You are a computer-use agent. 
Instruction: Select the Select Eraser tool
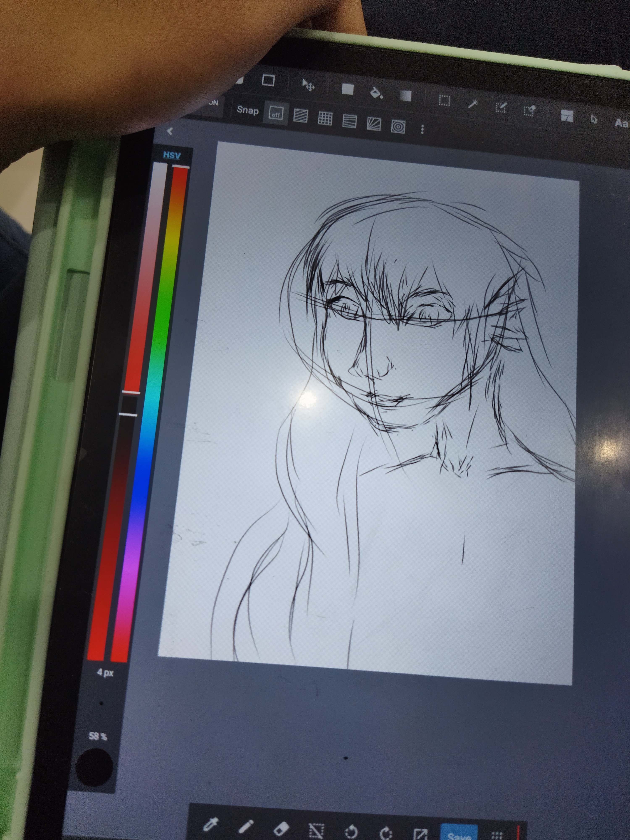pyautogui.click(x=529, y=110)
